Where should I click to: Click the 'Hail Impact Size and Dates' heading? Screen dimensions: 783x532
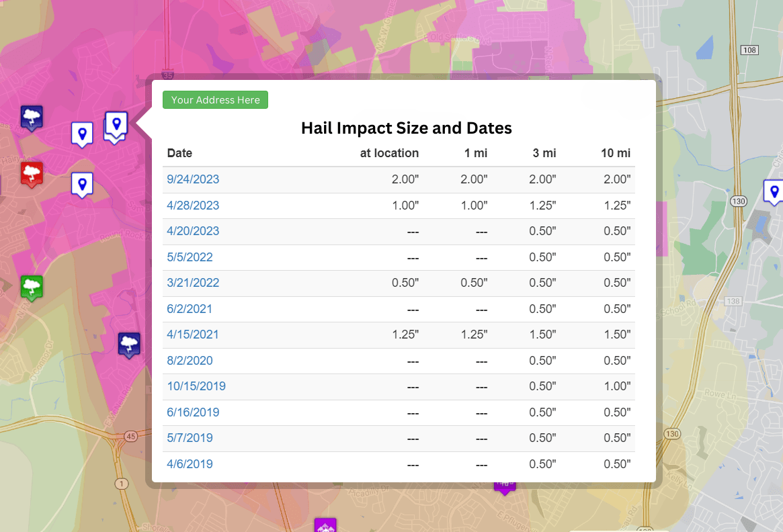[407, 128]
